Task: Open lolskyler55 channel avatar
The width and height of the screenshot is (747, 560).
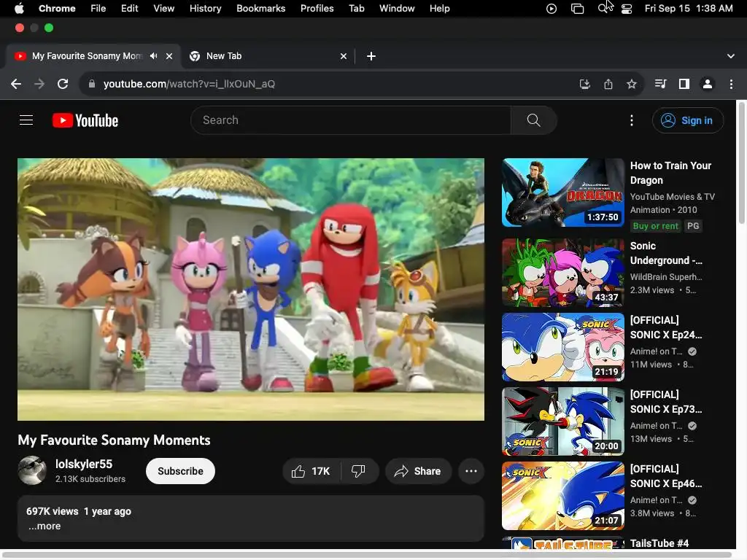Action: click(32, 470)
